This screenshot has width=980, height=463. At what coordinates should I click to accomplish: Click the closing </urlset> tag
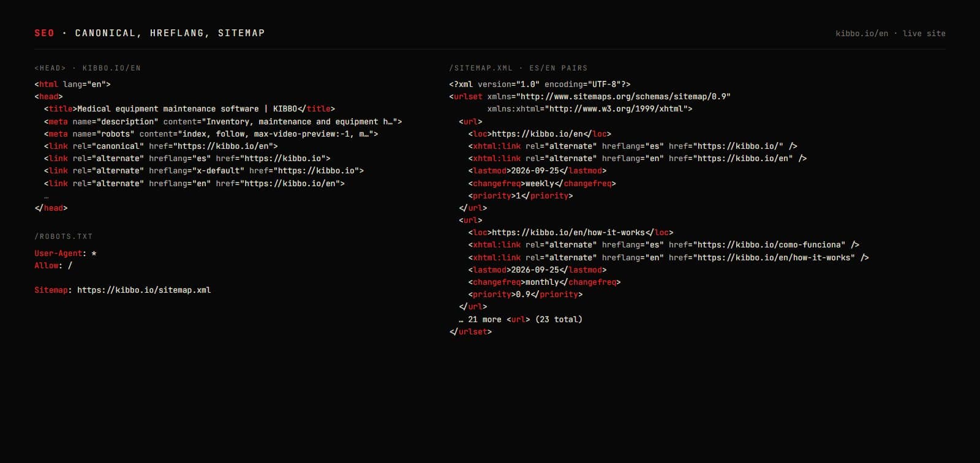point(470,332)
